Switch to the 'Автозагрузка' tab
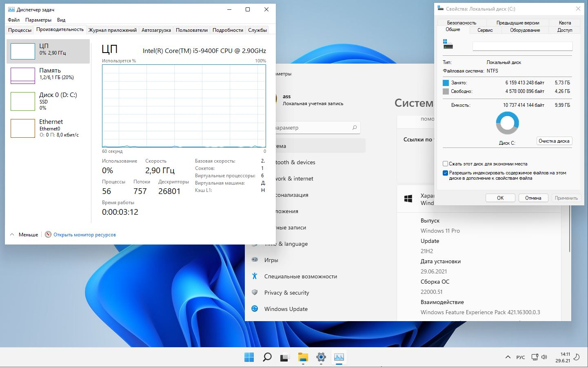This screenshot has width=588, height=368. click(156, 30)
